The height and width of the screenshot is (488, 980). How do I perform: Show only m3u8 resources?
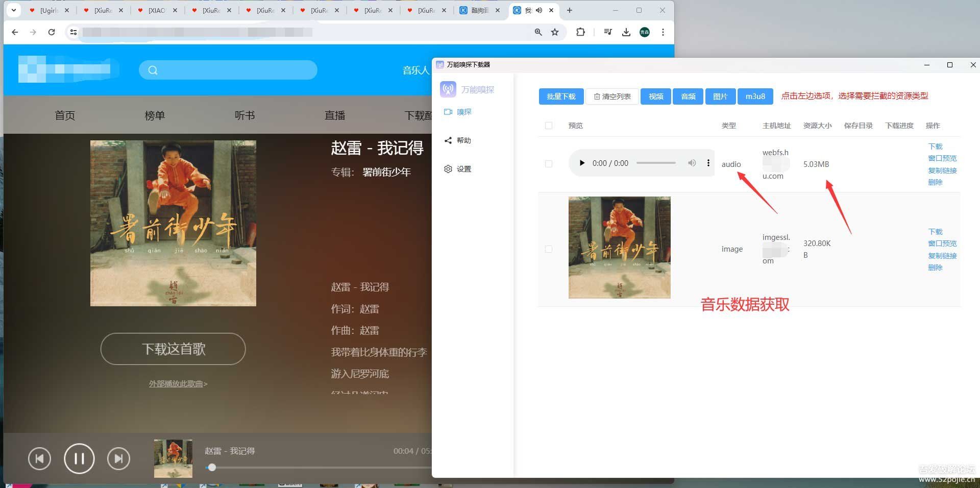(x=755, y=96)
